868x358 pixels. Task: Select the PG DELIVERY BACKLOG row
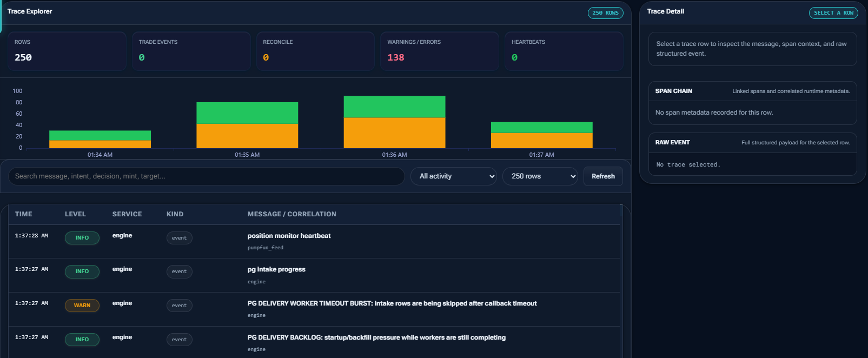(314, 342)
